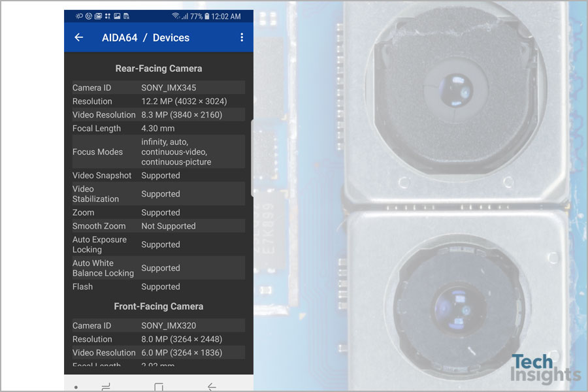Viewport: 588px width, 392px height.
Task: Click the 'Supported' value for Video Snapshot
Action: click(x=161, y=175)
